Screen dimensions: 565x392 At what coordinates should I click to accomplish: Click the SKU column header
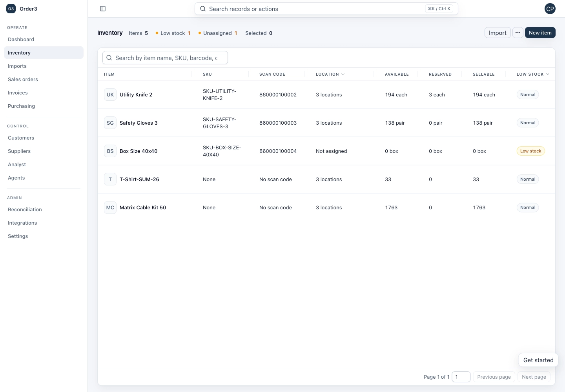point(207,74)
